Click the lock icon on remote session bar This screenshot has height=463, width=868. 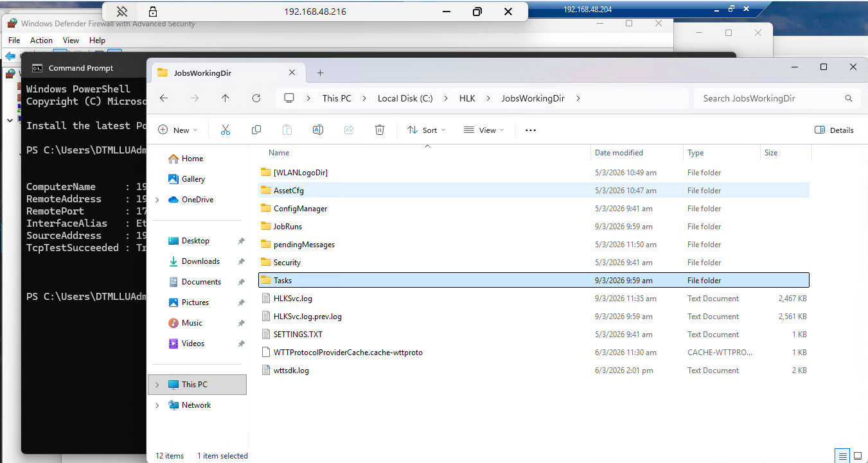pos(153,12)
